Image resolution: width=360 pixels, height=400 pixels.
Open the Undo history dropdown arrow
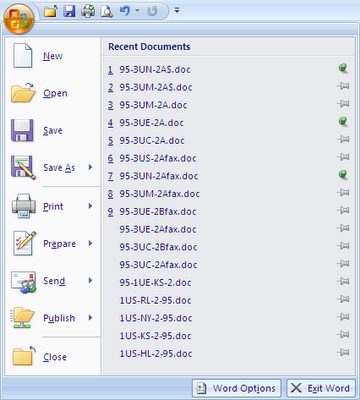(137, 11)
